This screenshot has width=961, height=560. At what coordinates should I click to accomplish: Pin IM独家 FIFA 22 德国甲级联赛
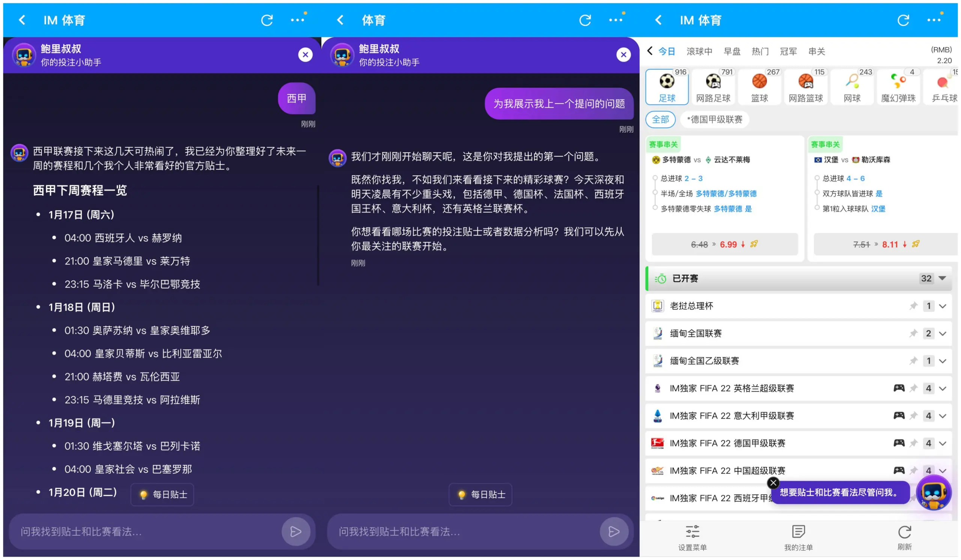coord(913,443)
